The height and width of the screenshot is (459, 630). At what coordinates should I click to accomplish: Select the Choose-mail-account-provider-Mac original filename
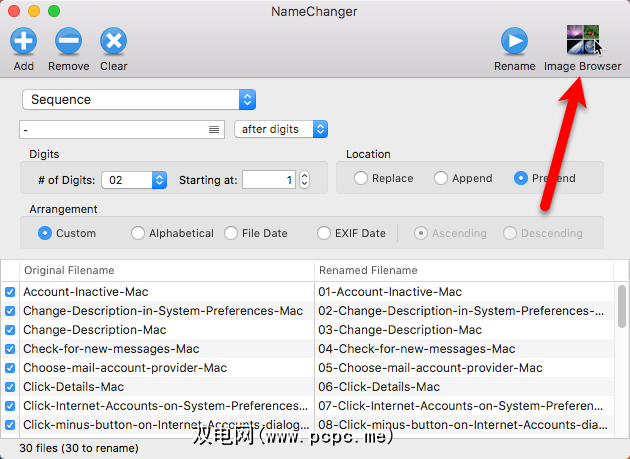tap(125, 368)
